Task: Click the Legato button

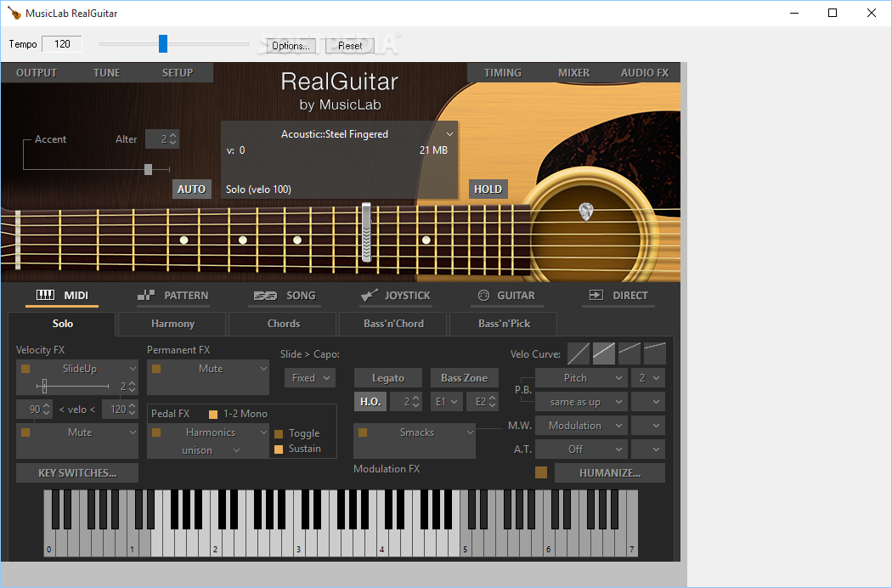Action: tap(388, 378)
